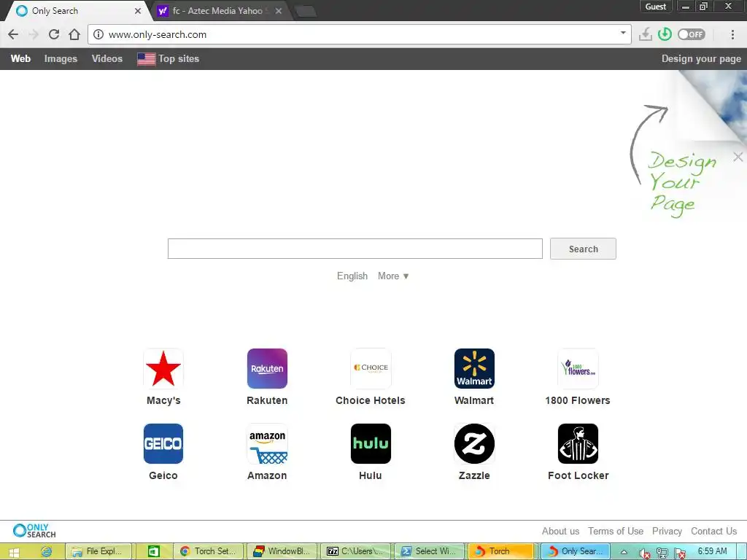Select the Web search tab
The height and width of the screenshot is (560, 747).
pos(20,58)
